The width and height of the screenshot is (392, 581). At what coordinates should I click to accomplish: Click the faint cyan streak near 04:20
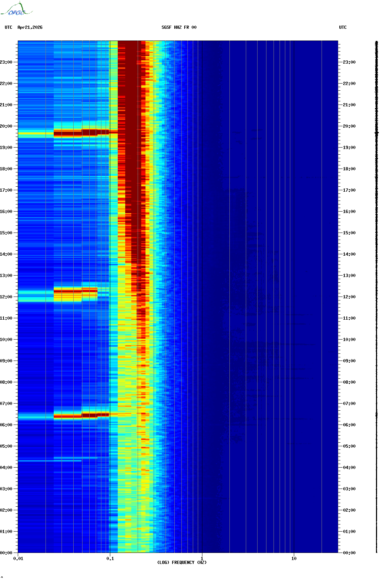point(50,461)
